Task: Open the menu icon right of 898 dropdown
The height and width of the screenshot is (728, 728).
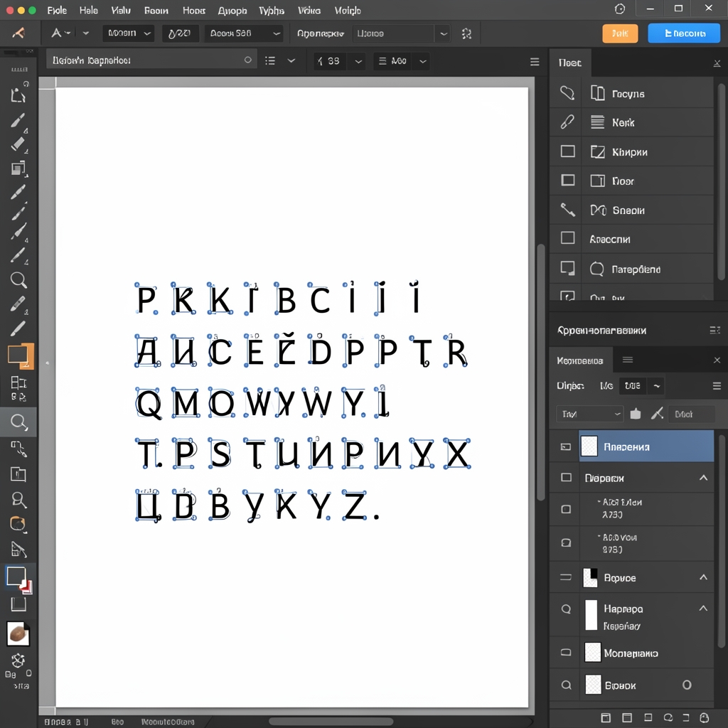Action: pyautogui.click(x=717, y=386)
